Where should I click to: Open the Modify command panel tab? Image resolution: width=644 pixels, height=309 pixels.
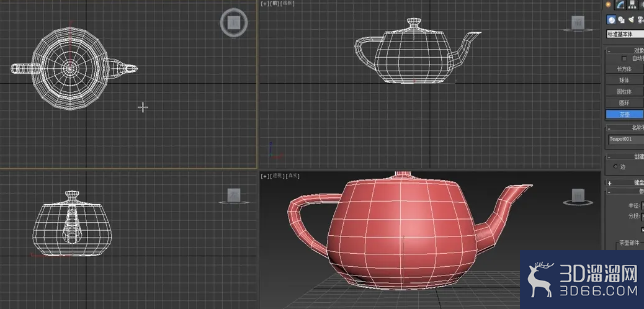coord(621,4)
